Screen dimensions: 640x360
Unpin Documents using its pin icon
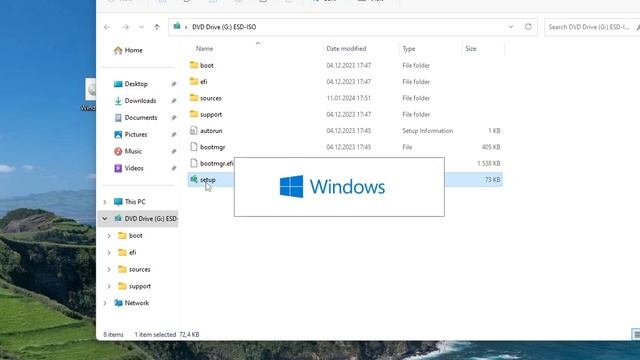click(x=173, y=118)
